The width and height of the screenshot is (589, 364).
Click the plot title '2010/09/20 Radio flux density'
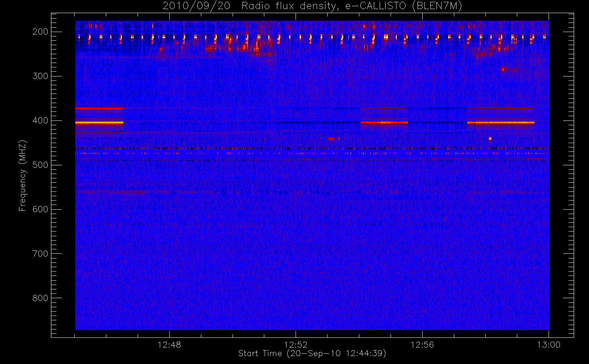click(312, 6)
